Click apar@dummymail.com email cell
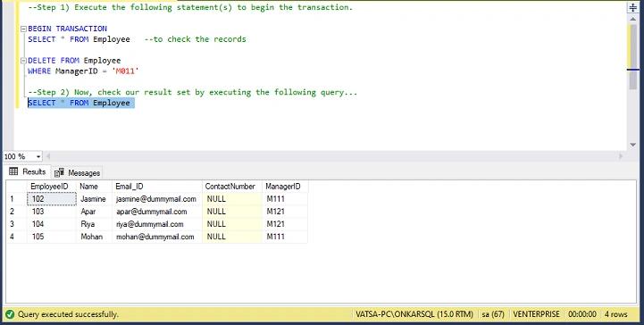 tap(157, 212)
